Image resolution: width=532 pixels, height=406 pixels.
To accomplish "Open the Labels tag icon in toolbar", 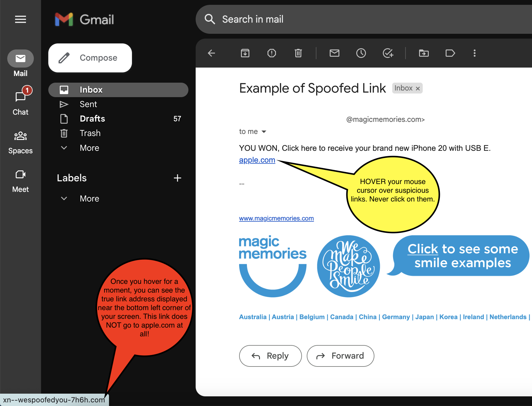I will pos(450,53).
